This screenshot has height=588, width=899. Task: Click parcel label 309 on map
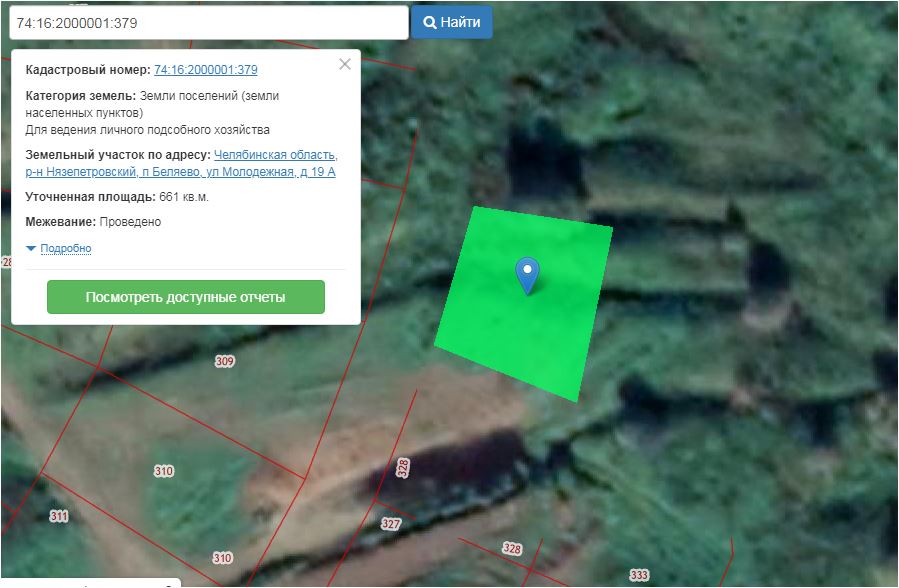(225, 361)
